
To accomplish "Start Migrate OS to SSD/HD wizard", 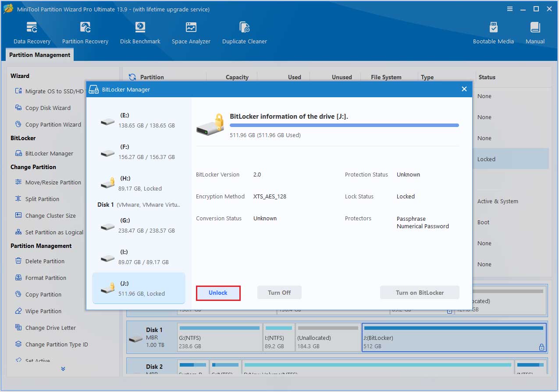I will 50,91.
